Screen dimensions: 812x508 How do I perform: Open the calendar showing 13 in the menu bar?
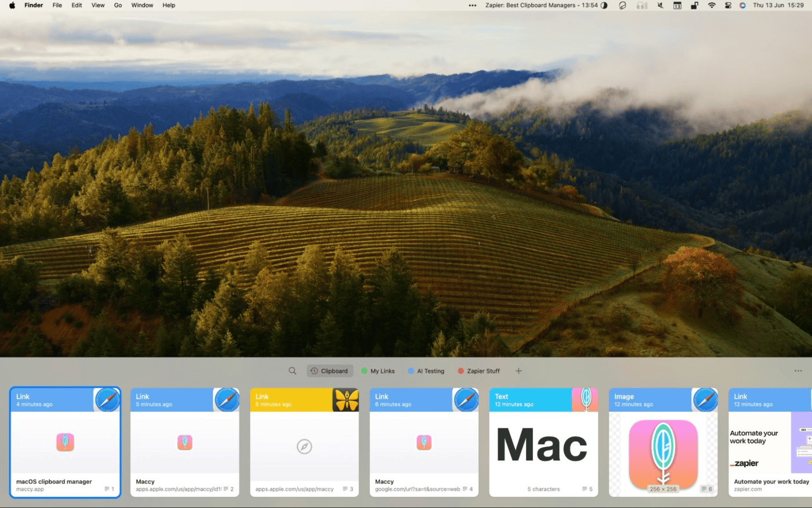click(x=677, y=5)
